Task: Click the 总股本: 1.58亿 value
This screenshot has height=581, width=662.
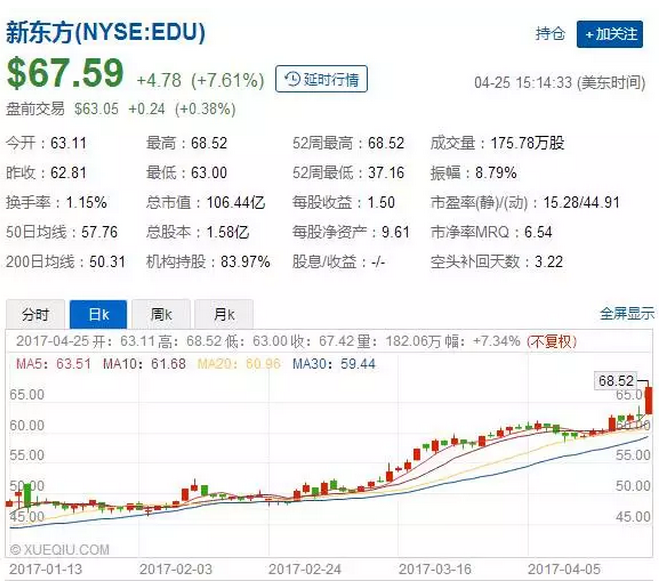Action: [x=228, y=232]
